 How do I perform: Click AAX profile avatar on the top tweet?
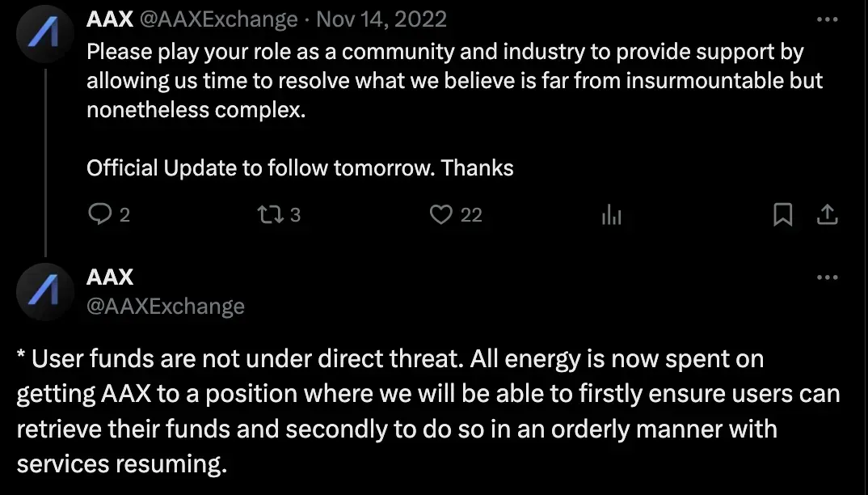point(44,33)
